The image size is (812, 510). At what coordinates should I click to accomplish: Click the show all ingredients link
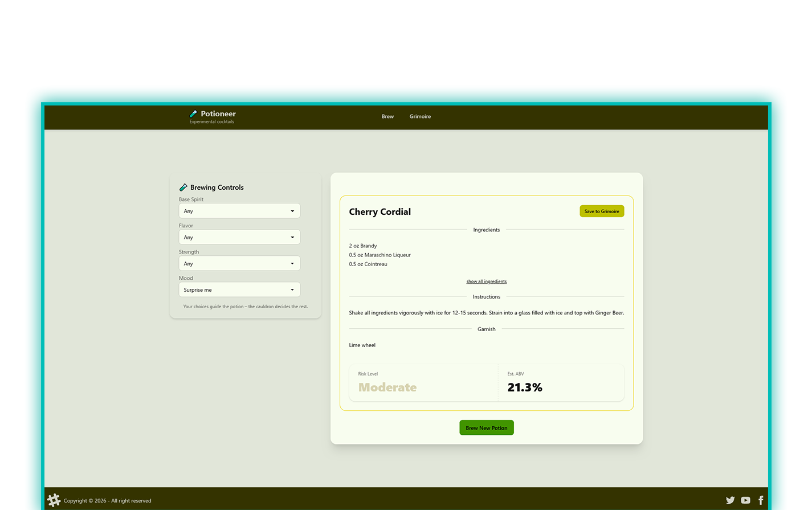pyautogui.click(x=487, y=281)
